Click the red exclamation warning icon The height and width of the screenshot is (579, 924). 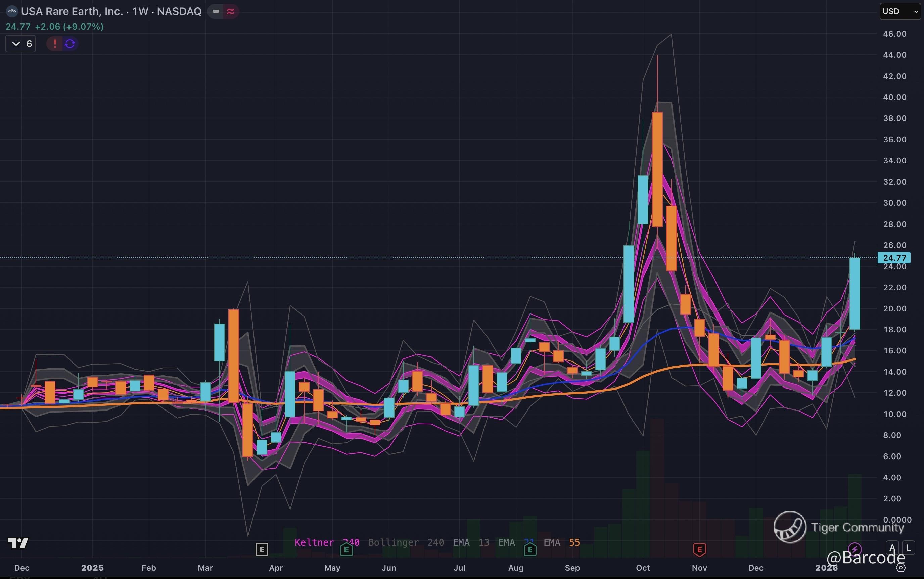[x=55, y=44]
